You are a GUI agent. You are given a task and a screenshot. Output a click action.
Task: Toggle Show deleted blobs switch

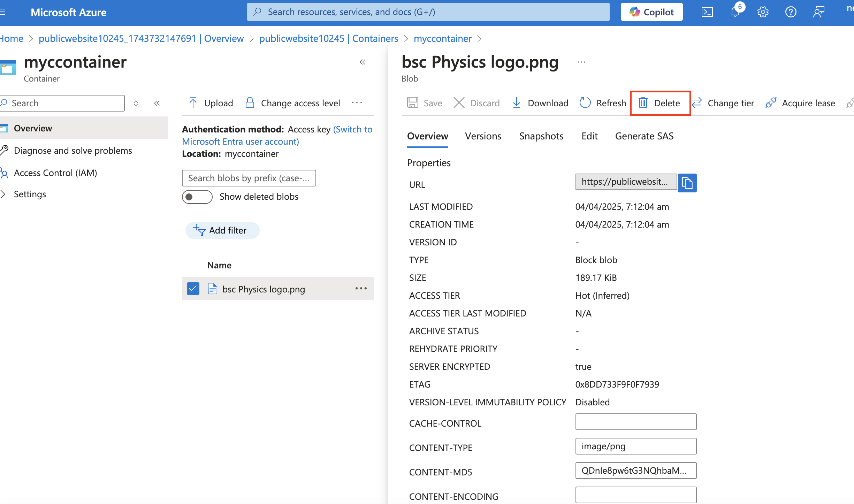(x=197, y=197)
